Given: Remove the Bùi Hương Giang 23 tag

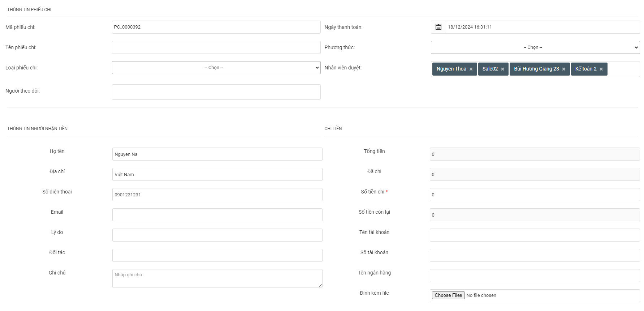Looking at the screenshot, I should pos(563,69).
